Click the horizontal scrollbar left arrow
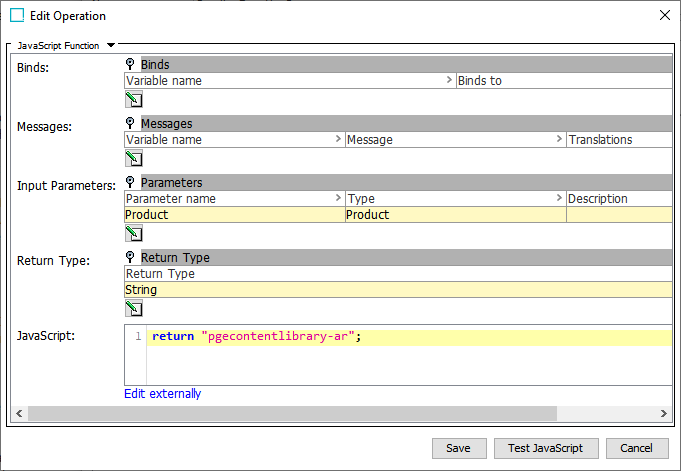Screen dimensions: 681x471 tap(17, 413)
